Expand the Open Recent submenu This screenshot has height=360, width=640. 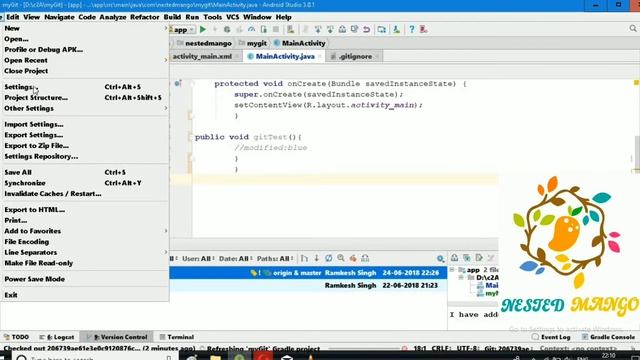(84, 60)
